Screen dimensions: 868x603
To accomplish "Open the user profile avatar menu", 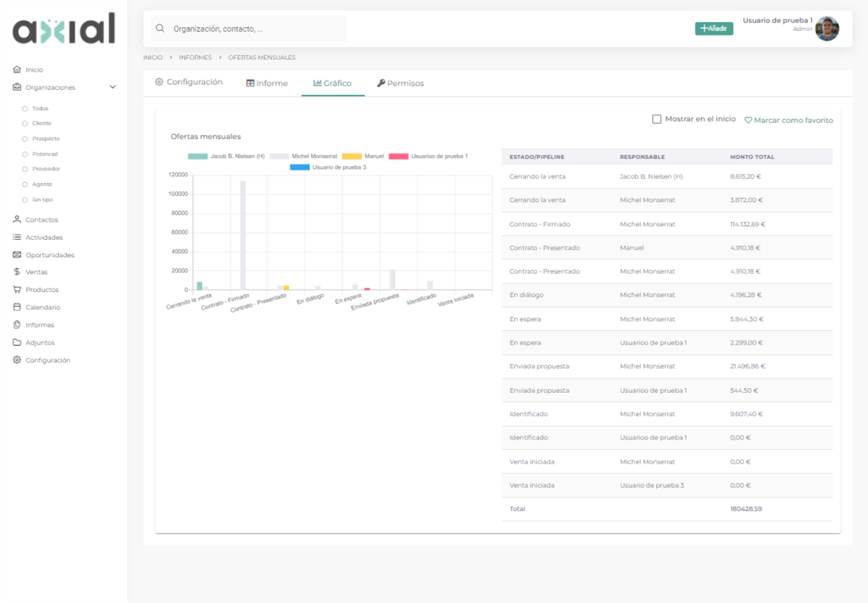I will click(x=827, y=29).
